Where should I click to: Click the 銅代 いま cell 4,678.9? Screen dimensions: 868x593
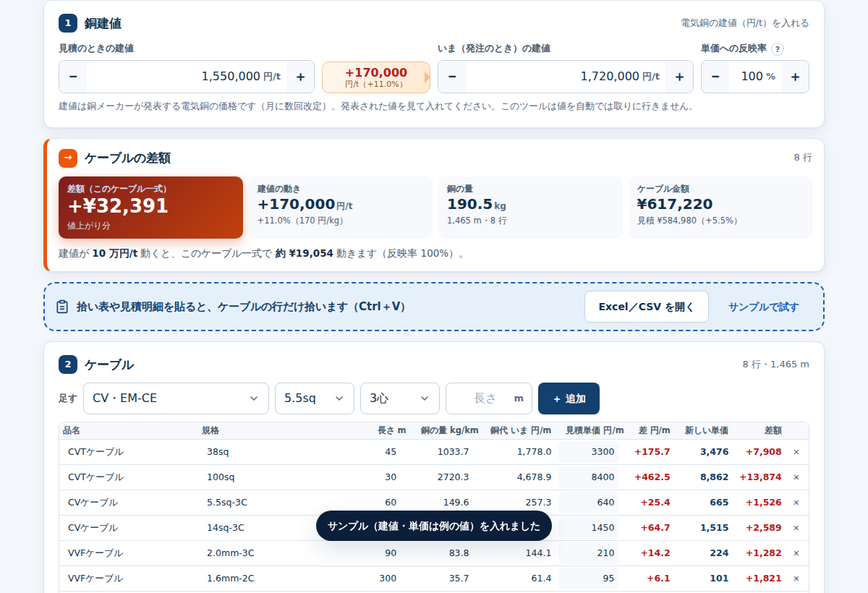click(534, 477)
